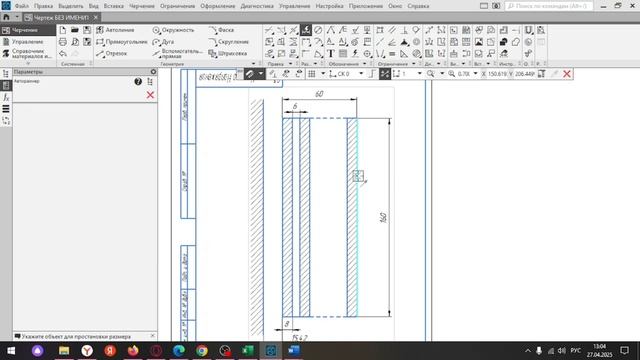The width and height of the screenshot is (640, 360).
Task: Go to home screen with house icon
Action: click(x=6, y=18)
